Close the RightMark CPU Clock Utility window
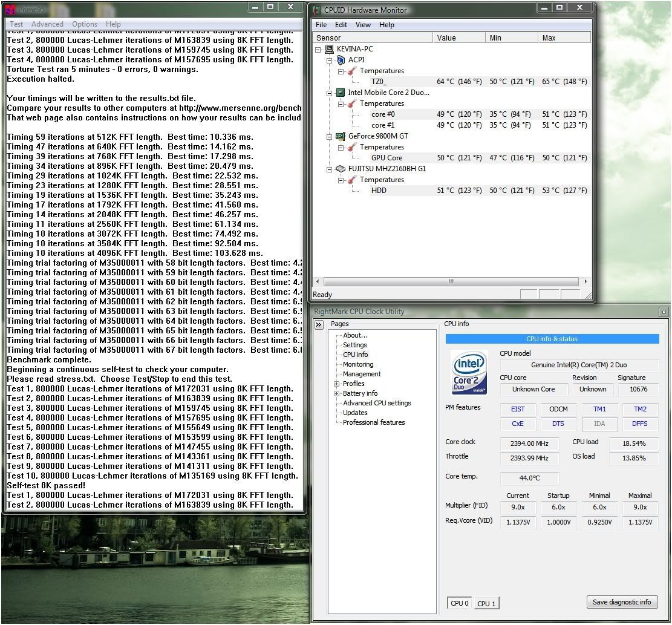This screenshot has width=672, height=625. click(x=664, y=312)
